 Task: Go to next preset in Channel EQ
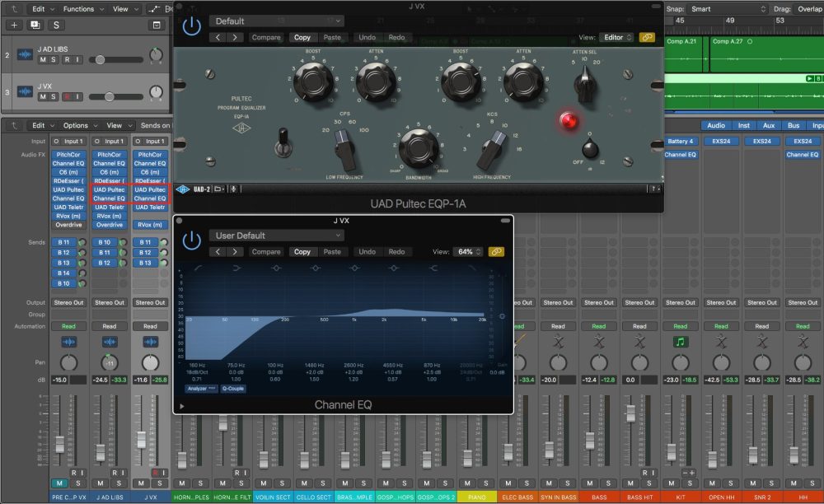(x=236, y=251)
